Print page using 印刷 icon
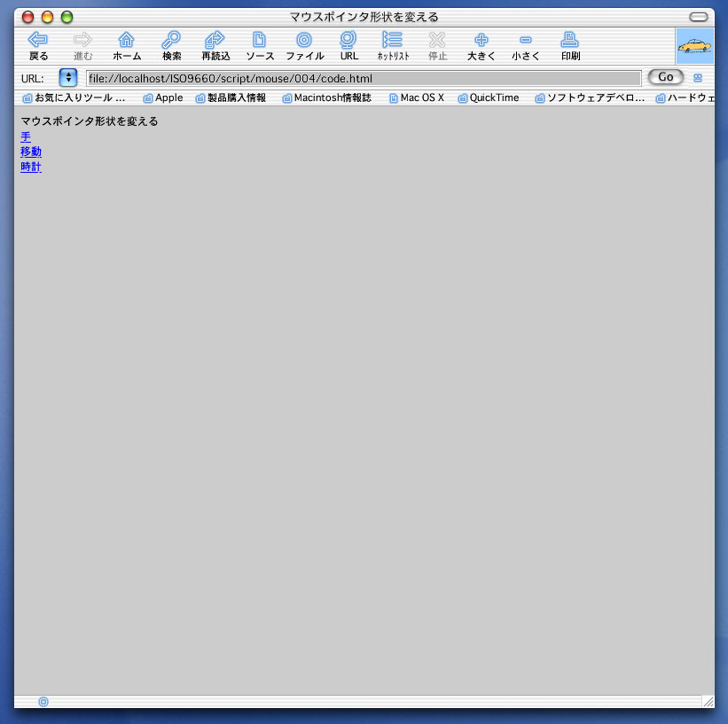728x724 pixels. (x=569, y=40)
